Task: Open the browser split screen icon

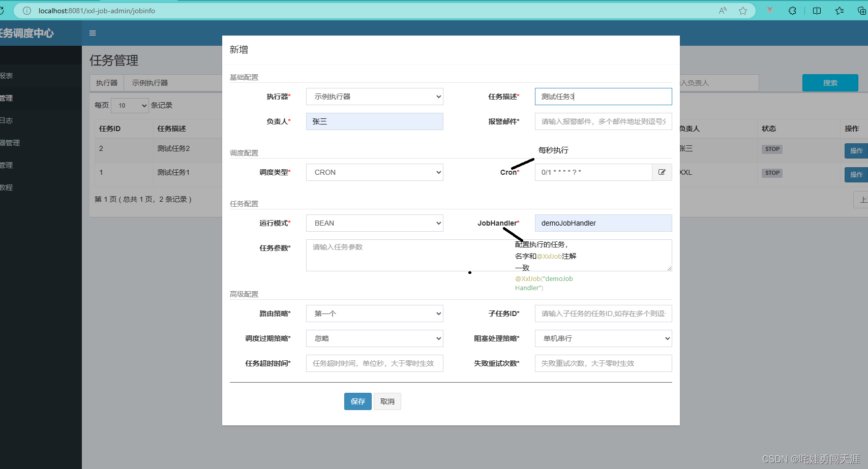Action: point(817,11)
